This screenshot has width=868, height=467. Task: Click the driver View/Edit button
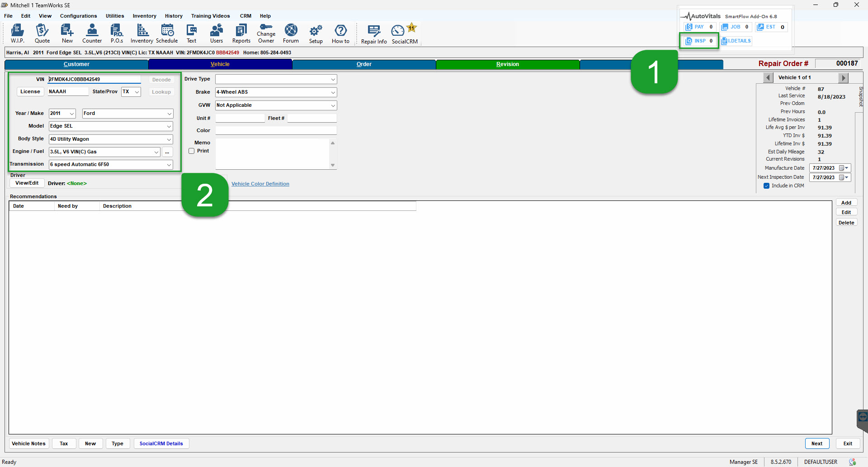[x=27, y=183]
